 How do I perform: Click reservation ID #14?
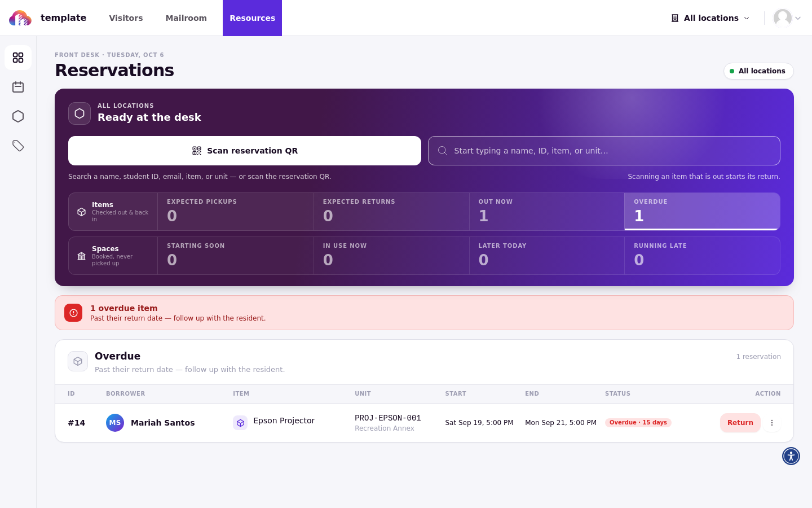pyautogui.click(x=77, y=423)
